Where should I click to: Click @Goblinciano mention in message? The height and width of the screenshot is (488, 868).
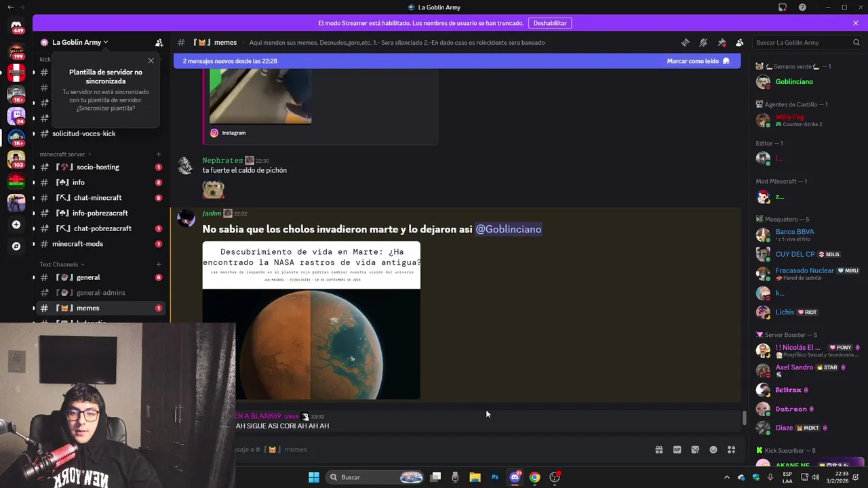coord(508,229)
